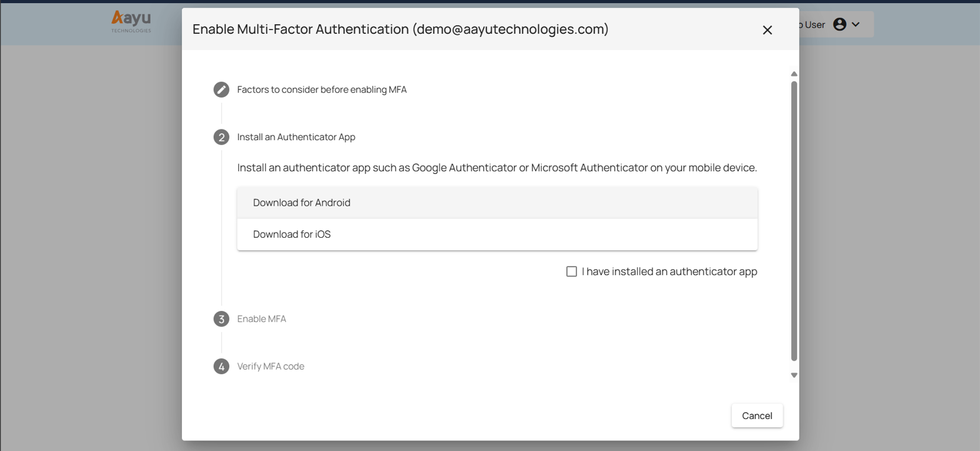Click the Aayu Technologies logo
The width and height of the screenshot is (980, 451).
click(x=131, y=21)
